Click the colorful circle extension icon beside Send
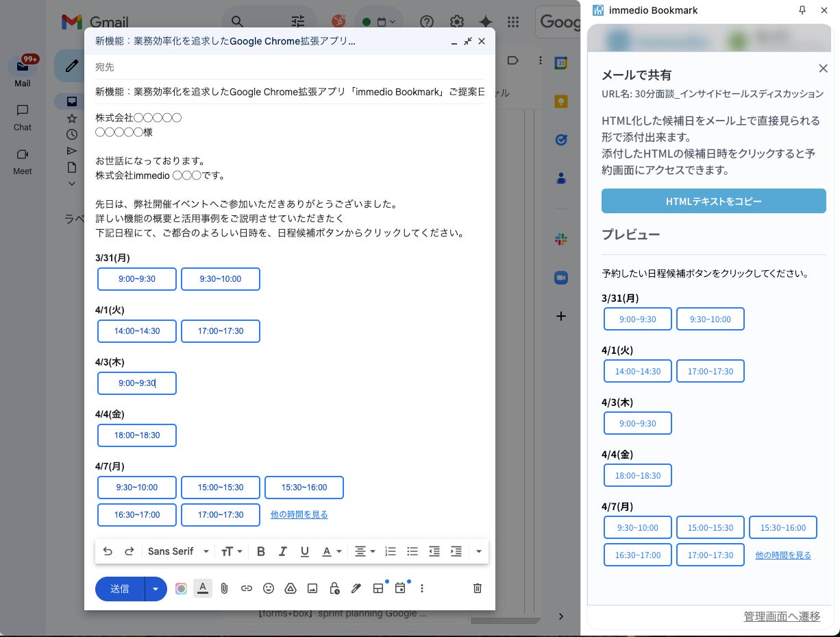This screenshot has width=840, height=637. [181, 588]
